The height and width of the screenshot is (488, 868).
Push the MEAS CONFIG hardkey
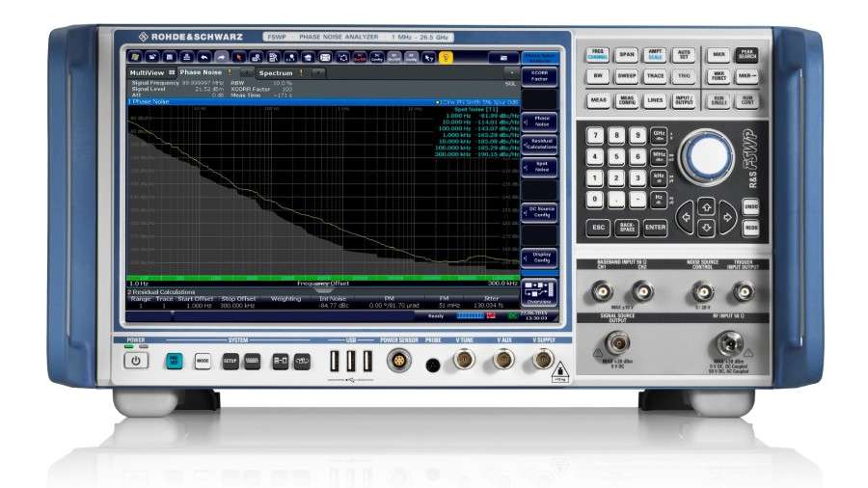627,100
